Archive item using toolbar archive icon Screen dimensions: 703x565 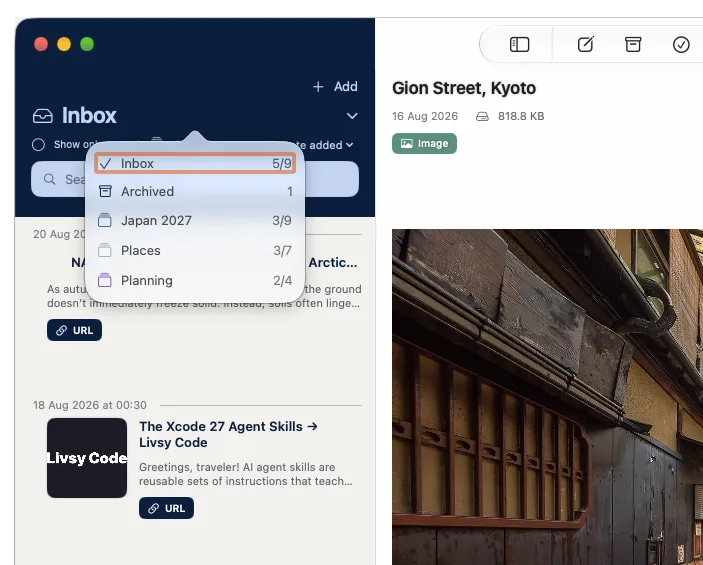[x=633, y=44]
